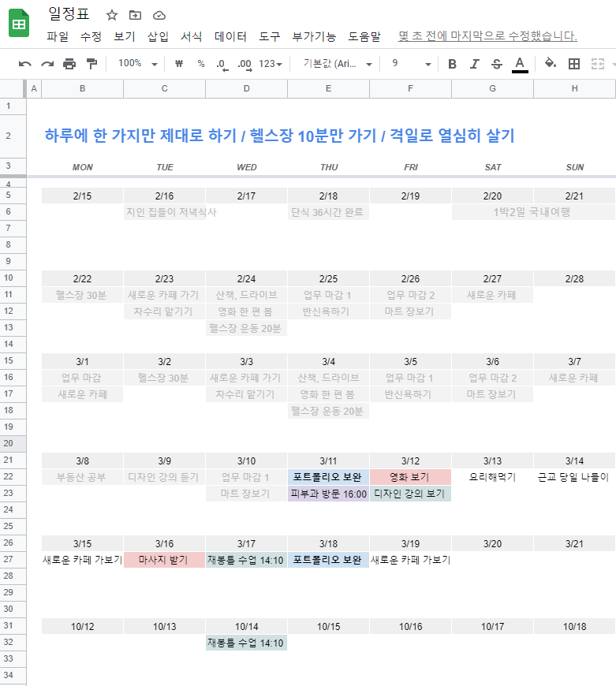
Task: Select the WED day header cell
Action: (x=246, y=167)
